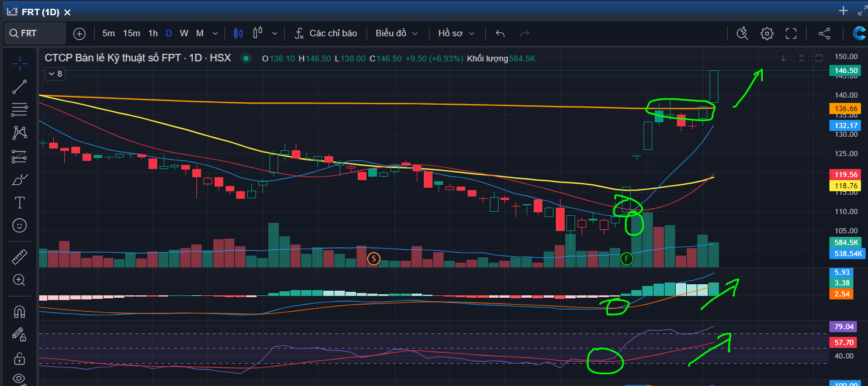Open the Fibonacci retracement lines tool

20,109
